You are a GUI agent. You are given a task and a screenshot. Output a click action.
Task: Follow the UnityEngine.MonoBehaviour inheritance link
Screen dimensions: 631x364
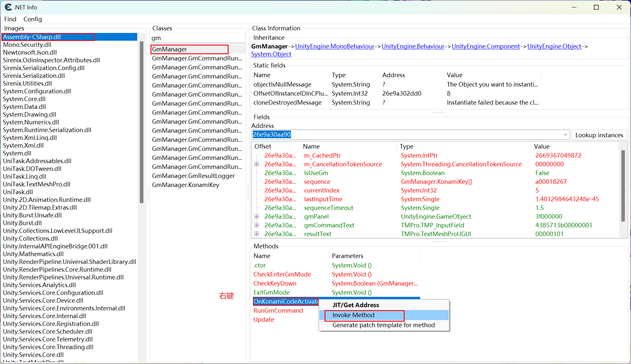pos(335,46)
